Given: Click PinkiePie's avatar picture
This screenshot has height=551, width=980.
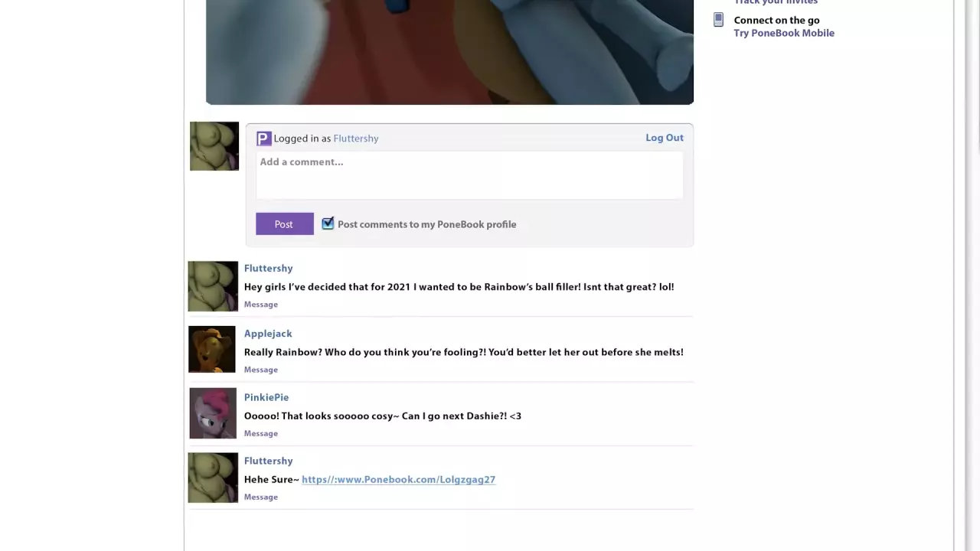Looking at the screenshot, I should [x=213, y=413].
